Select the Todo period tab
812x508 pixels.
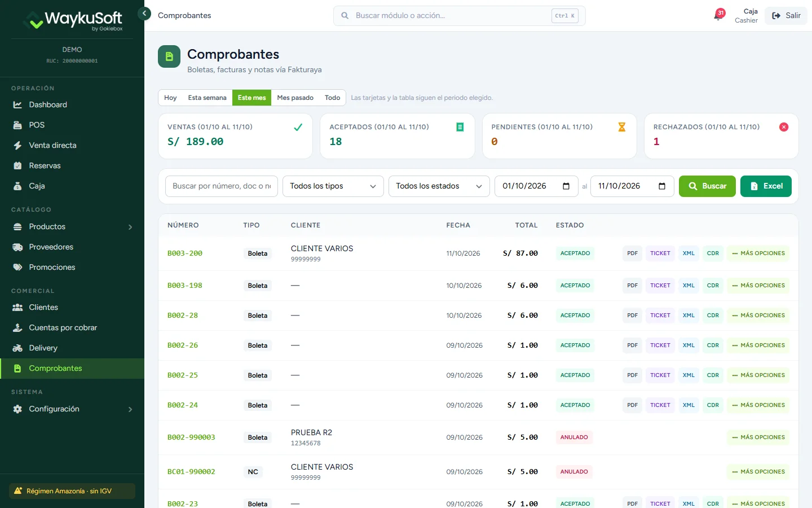332,98
